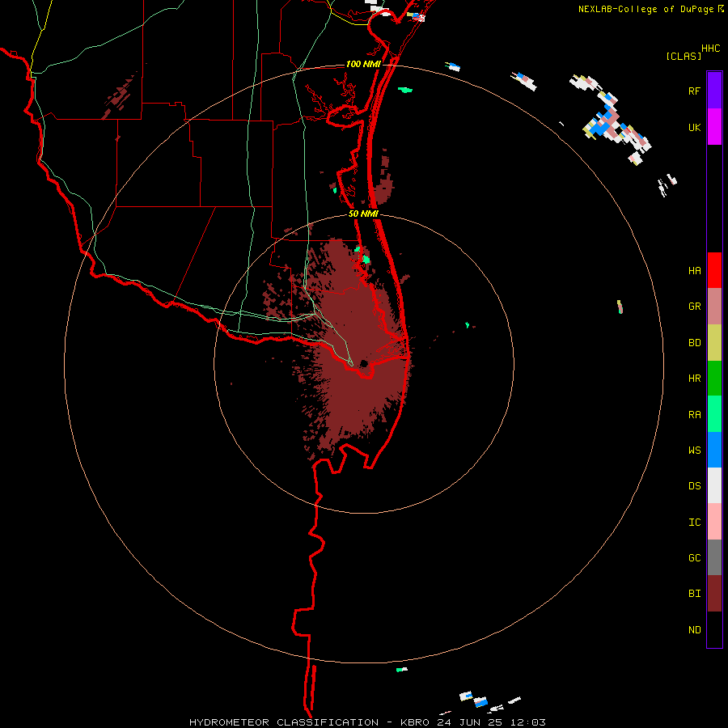Click the RA legend label
This screenshot has width=728, height=728.
pyautogui.click(x=694, y=415)
